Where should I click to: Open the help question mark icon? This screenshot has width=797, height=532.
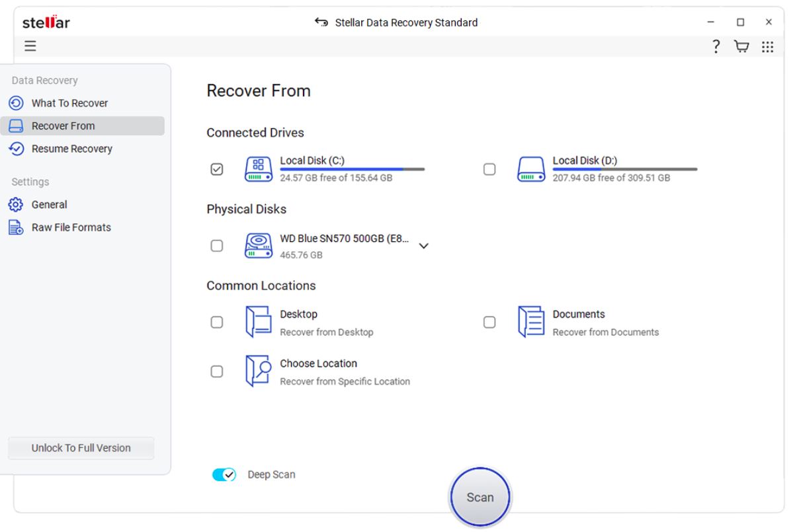tap(716, 46)
